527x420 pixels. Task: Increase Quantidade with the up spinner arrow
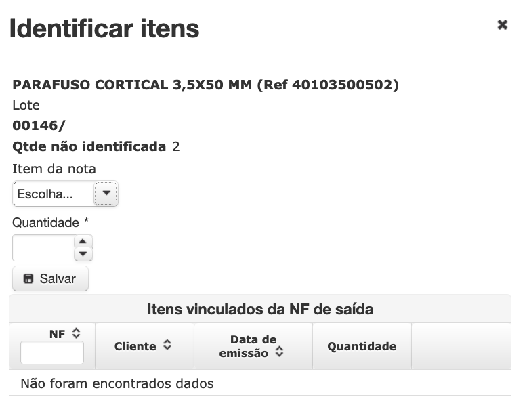point(83,241)
